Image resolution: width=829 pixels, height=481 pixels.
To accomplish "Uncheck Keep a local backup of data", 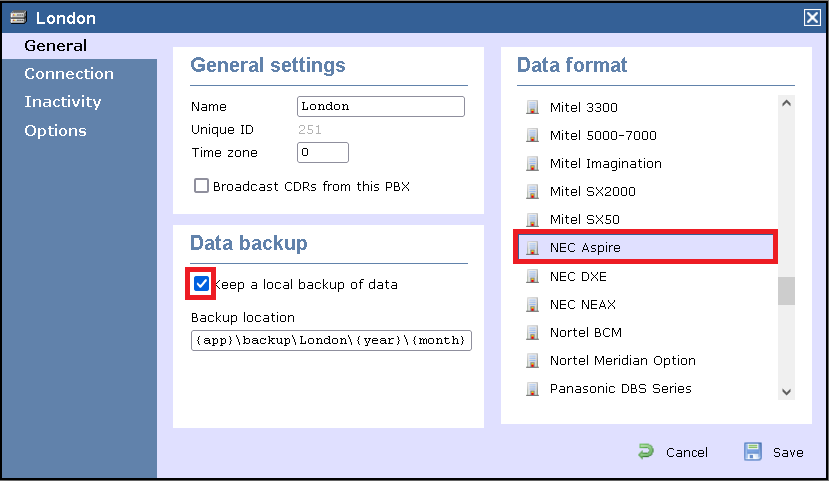I will tap(202, 284).
